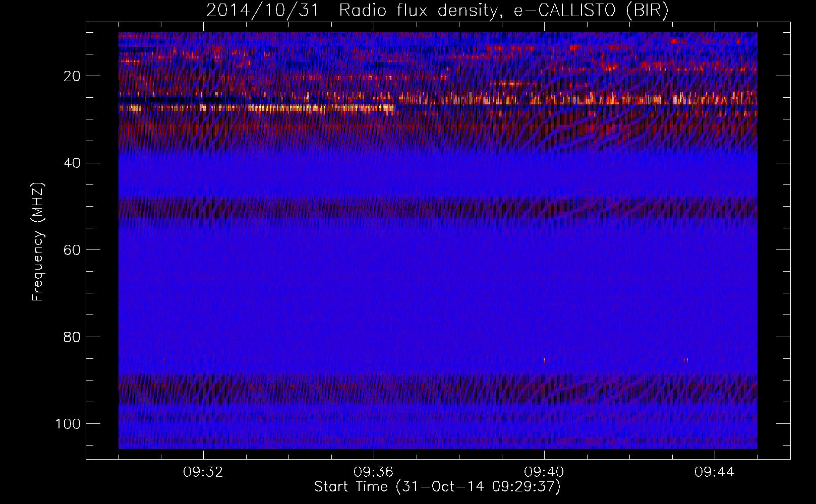Click the 'Start Time (31-Oct-14 09:29:37)' label

click(x=437, y=487)
